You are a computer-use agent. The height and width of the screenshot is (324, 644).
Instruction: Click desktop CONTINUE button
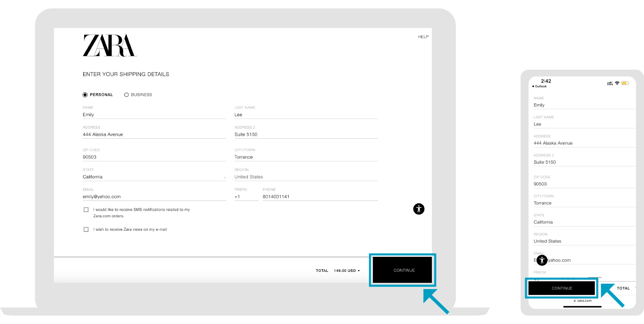pos(402,270)
